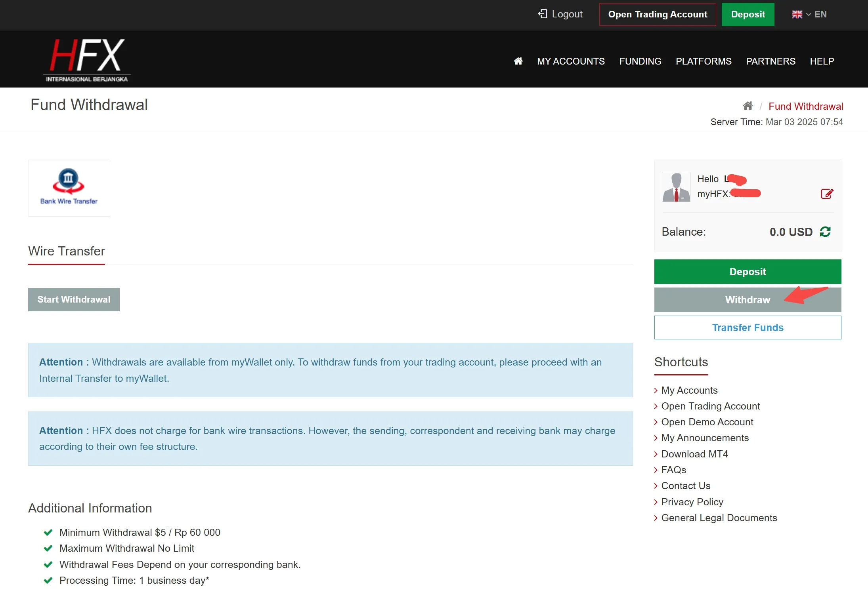Viewport: 868px width, 598px height.
Task: Edit profile using the red pencil icon
Action: [x=827, y=194]
